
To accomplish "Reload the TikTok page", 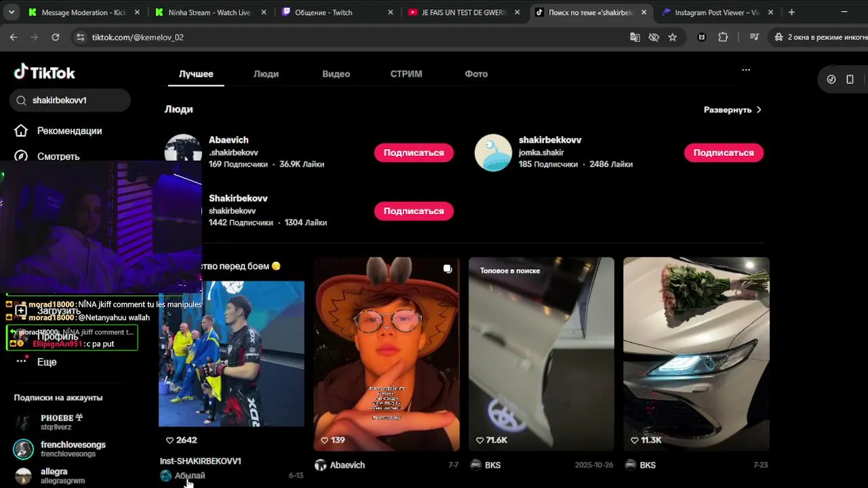I will [56, 37].
